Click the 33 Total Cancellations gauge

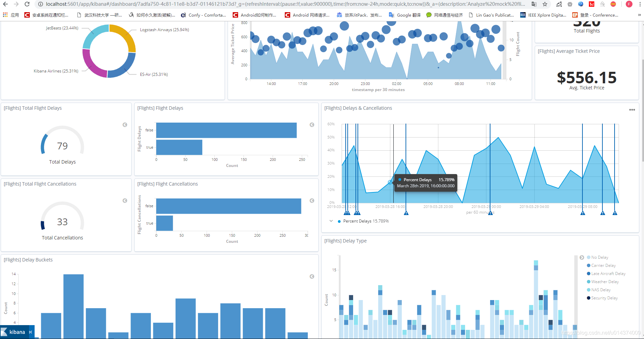point(62,222)
